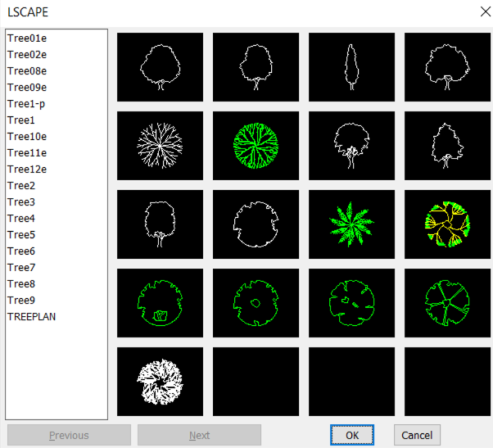Close the LSCAPE dialog window
Viewport: 493px width, 448px height.
pos(486,12)
